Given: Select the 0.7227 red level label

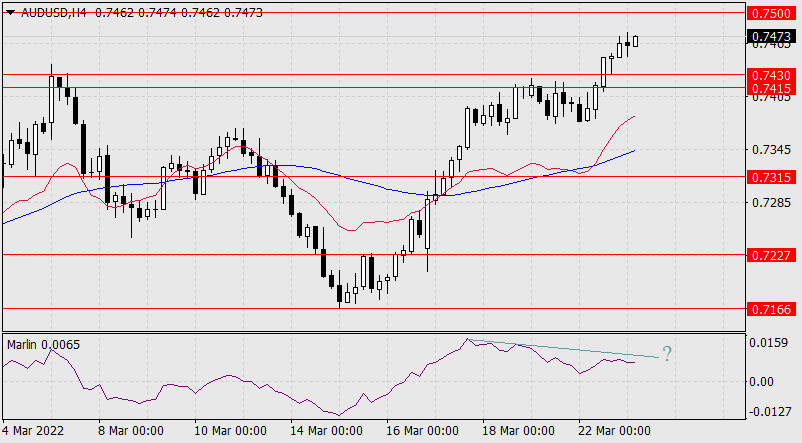Looking at the screenshot, I should (x=772, y=255).
